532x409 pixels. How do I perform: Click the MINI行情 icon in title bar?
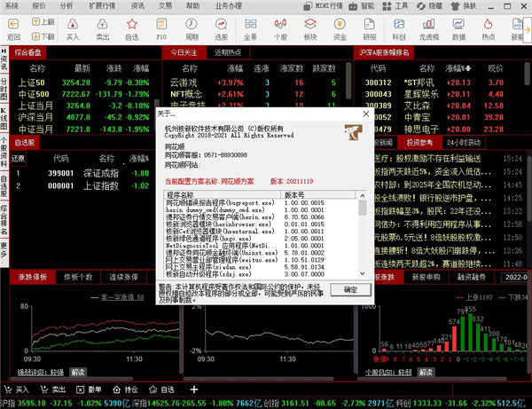click(308, 6)
